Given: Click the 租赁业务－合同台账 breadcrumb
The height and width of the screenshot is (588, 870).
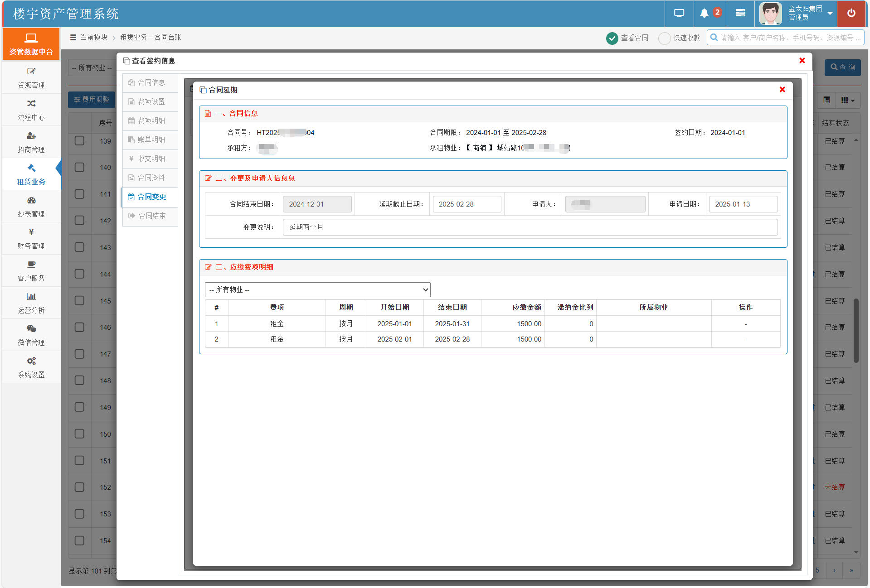Looking at the screenshot, I should 151,37.
